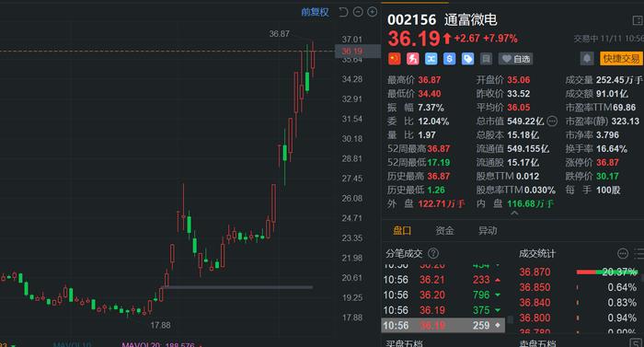Toggle 自选 watchlist heart button
Viewport: 644px width, 347px height.
[x=516, y=59]
